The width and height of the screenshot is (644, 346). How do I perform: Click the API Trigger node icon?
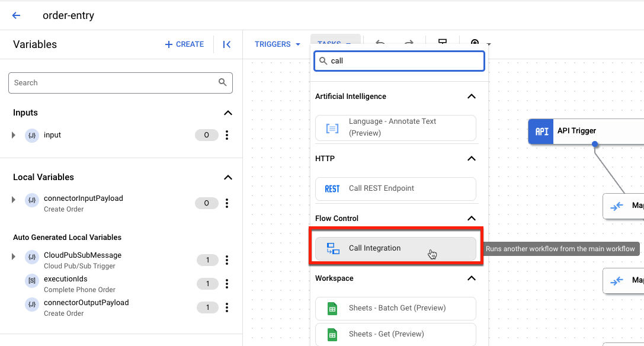pyautogui.click(x=540, y=132)
